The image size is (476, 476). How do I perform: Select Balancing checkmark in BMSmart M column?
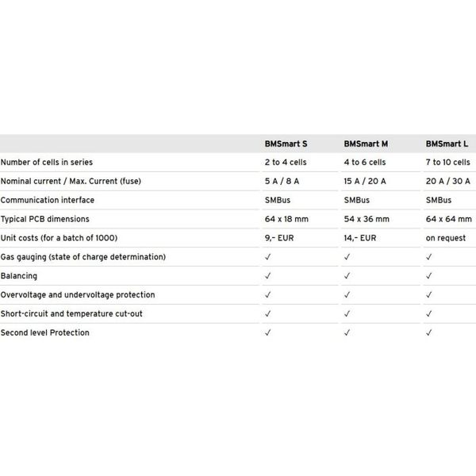tap(347, 275)
